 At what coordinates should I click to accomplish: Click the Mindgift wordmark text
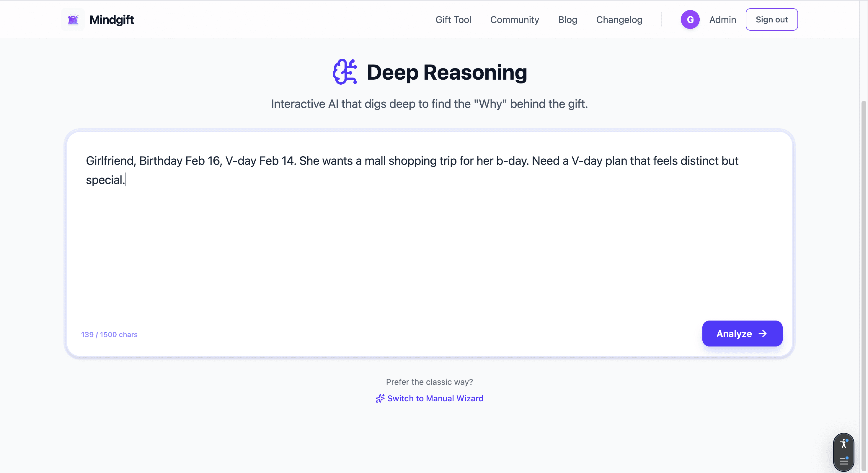click(112, 19)
